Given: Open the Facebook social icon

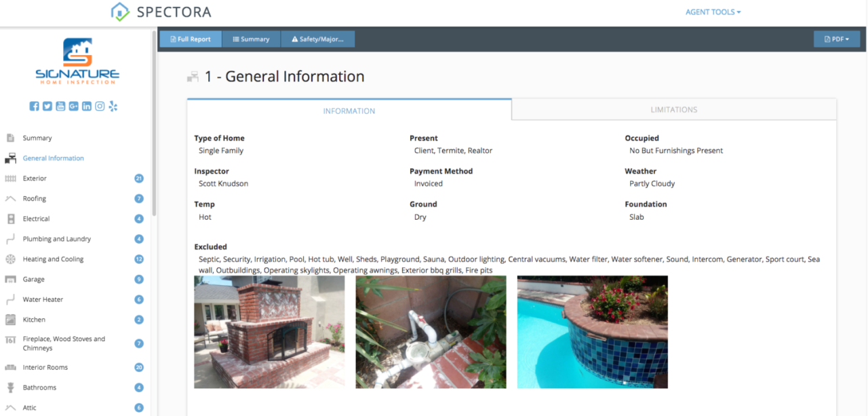Looking at the screenshot, I should tap(34, 107).
